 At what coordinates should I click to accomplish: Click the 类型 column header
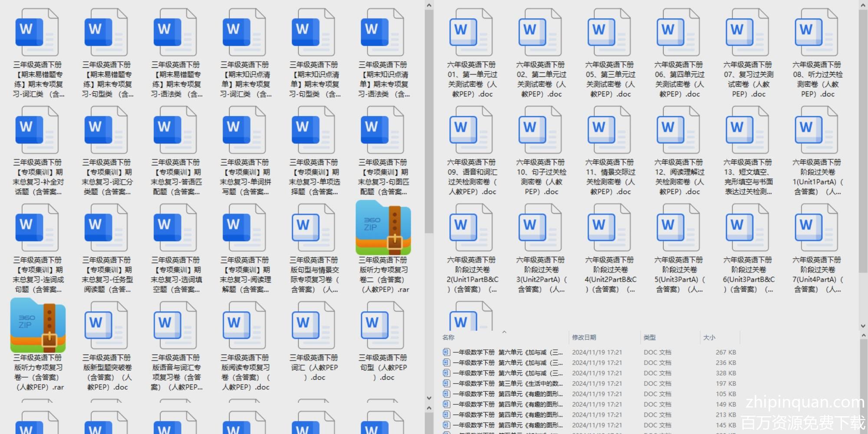[x=650, y=338]
